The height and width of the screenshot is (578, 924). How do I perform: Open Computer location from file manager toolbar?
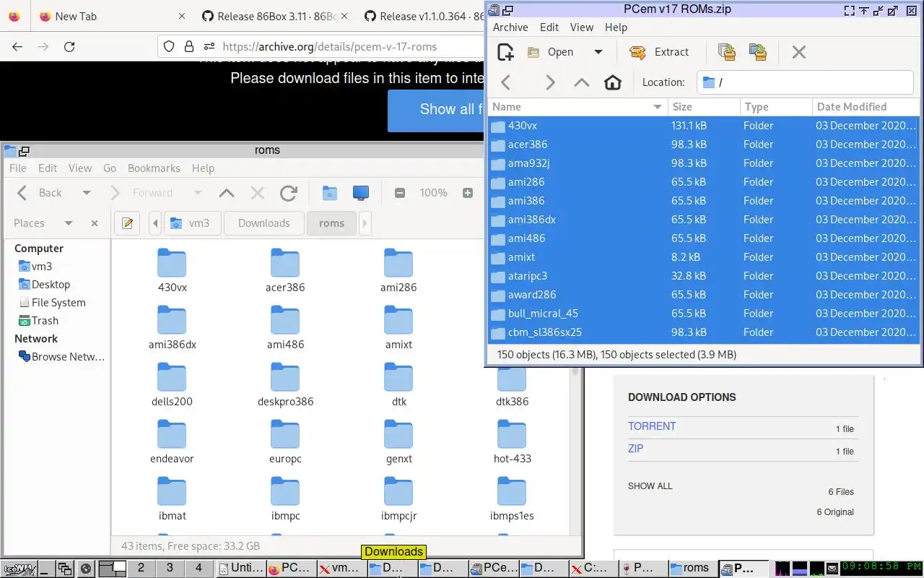360,193
